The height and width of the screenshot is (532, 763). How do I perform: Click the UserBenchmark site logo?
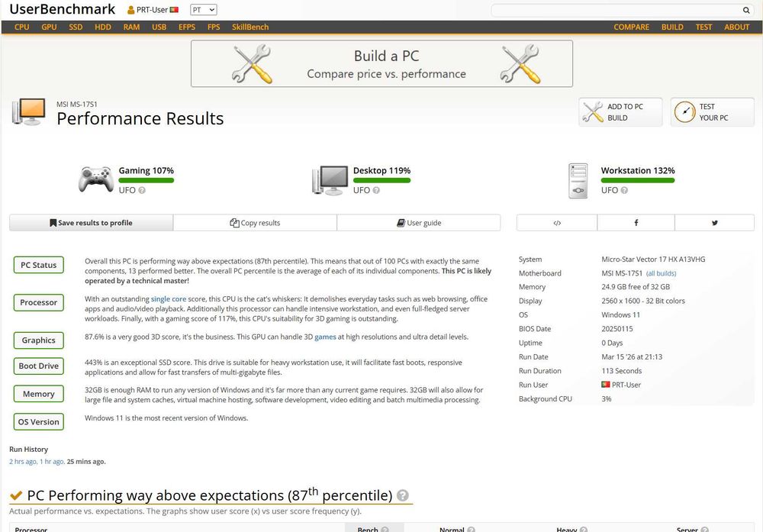(63, 9)
